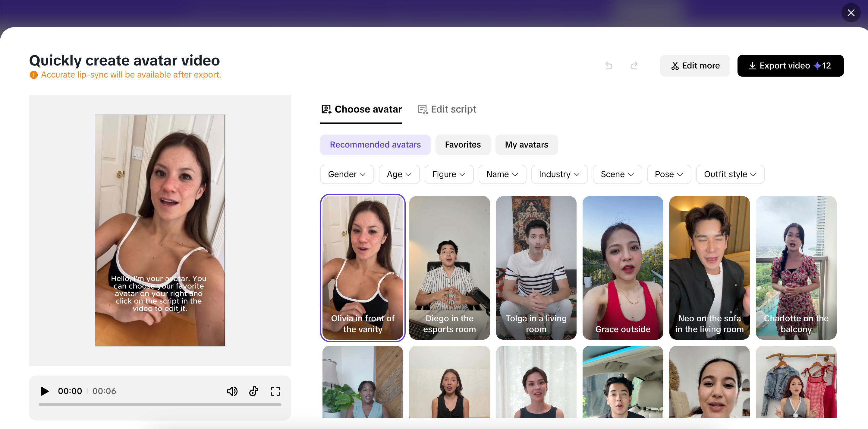Open the Gender filter dropdown
868x429 pixels.
click(x=347, y=174)
